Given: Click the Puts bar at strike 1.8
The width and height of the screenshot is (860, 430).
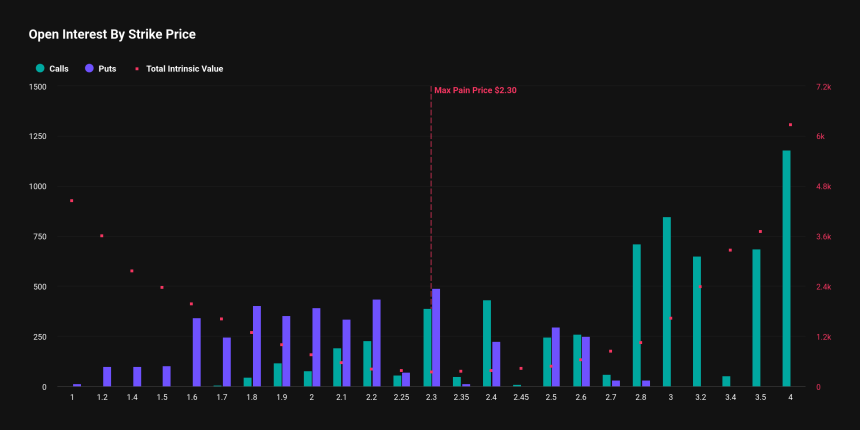Looking at the screenshot, I should [x=257, y=347].
